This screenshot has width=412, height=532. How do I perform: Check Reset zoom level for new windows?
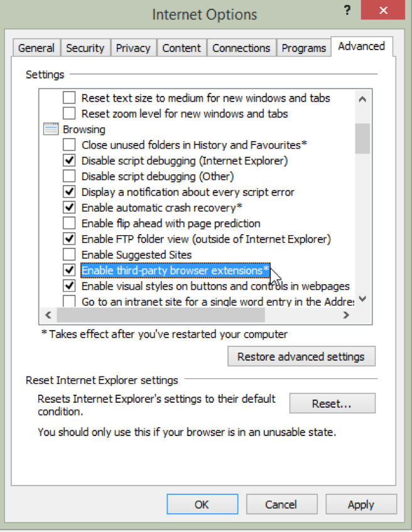point(70,113)
